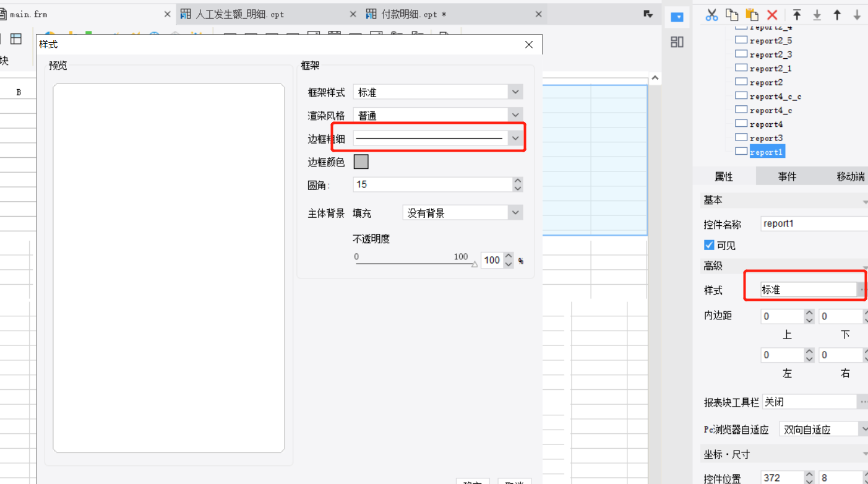Click the 右 padding input field
Viewport: 868px width, 484px height.
click(x=840, y=355)
